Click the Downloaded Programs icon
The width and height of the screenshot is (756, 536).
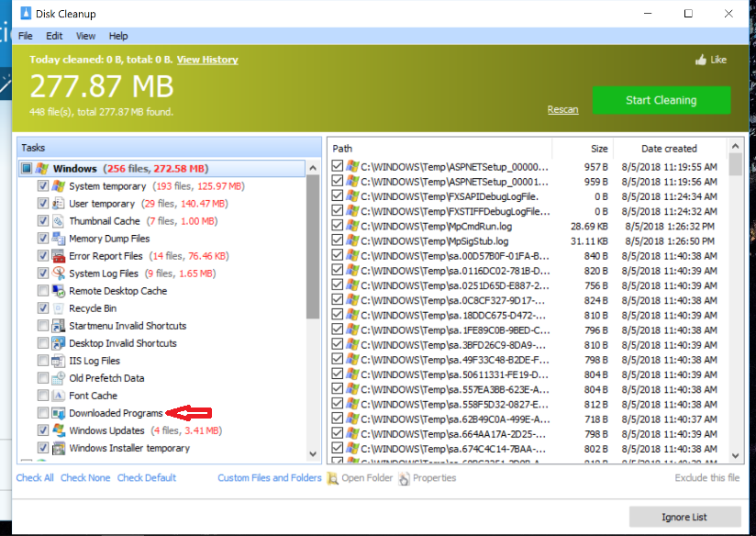[59, 413]
